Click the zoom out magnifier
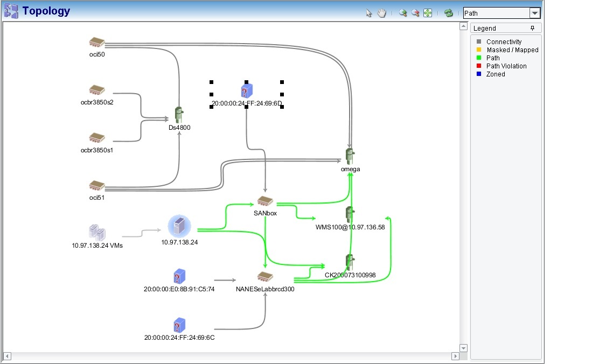This screenshot has height=364, width=606. 415,13
